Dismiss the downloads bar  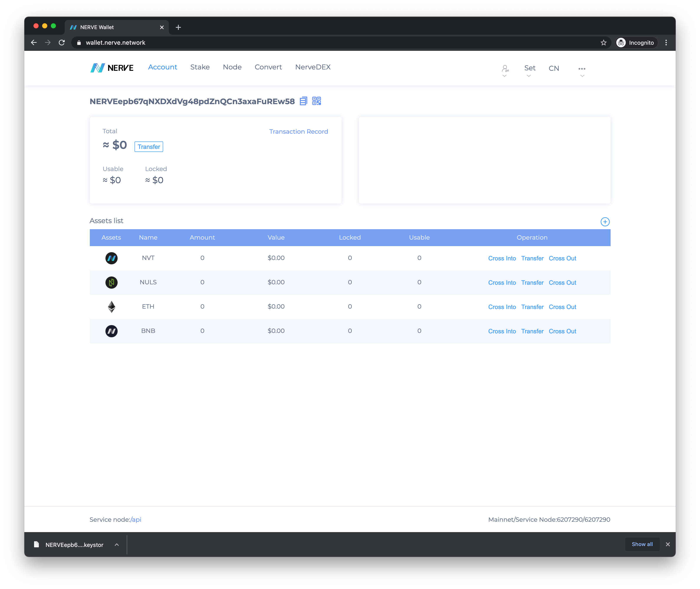click(x=668, y=544)
